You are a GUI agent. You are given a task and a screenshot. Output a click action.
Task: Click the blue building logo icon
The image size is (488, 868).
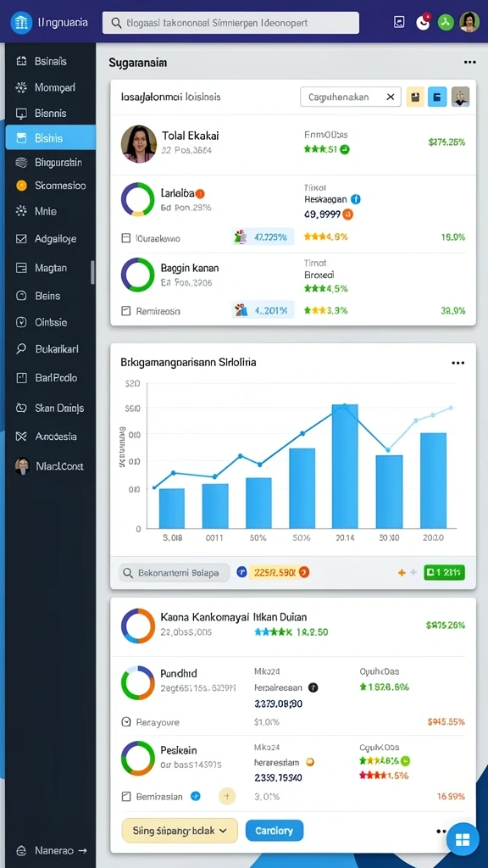[x=21, y=23]
